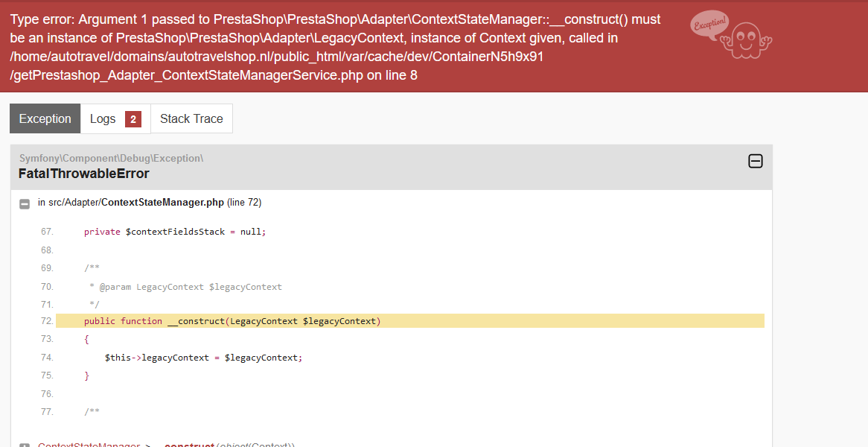Click line number 72 beside highlighted row
This screenshot has width=868, height=447.
[47, 321]
